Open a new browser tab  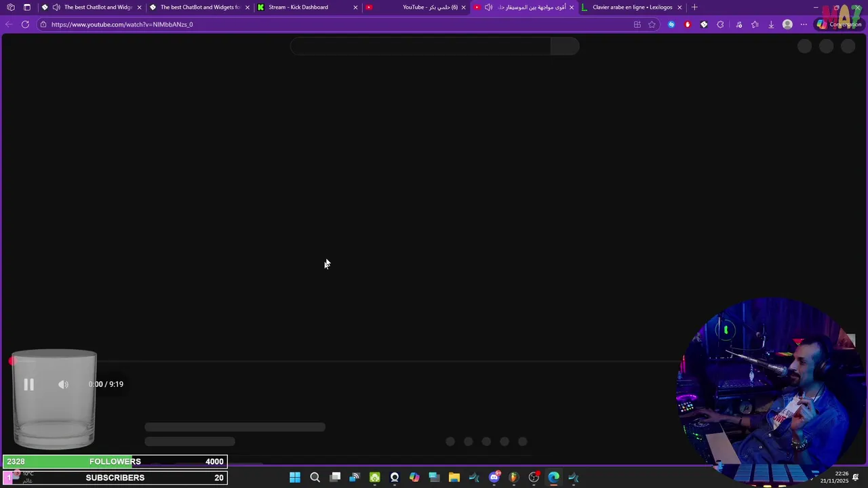click(694, 7)
